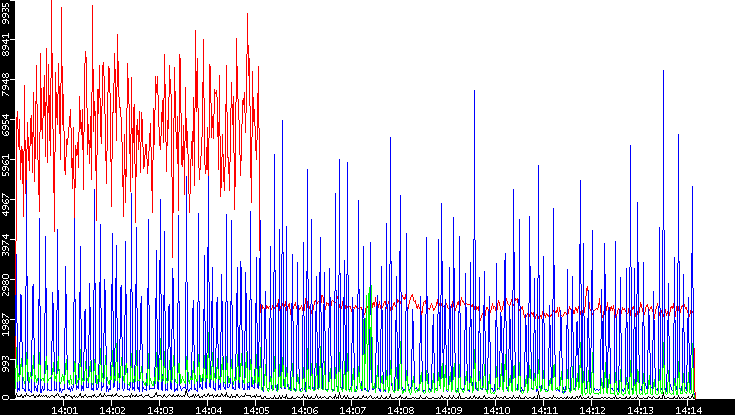Click the 2980 y-axis value
Viewport: 735px width, 415px height.
tap(5, 287)
